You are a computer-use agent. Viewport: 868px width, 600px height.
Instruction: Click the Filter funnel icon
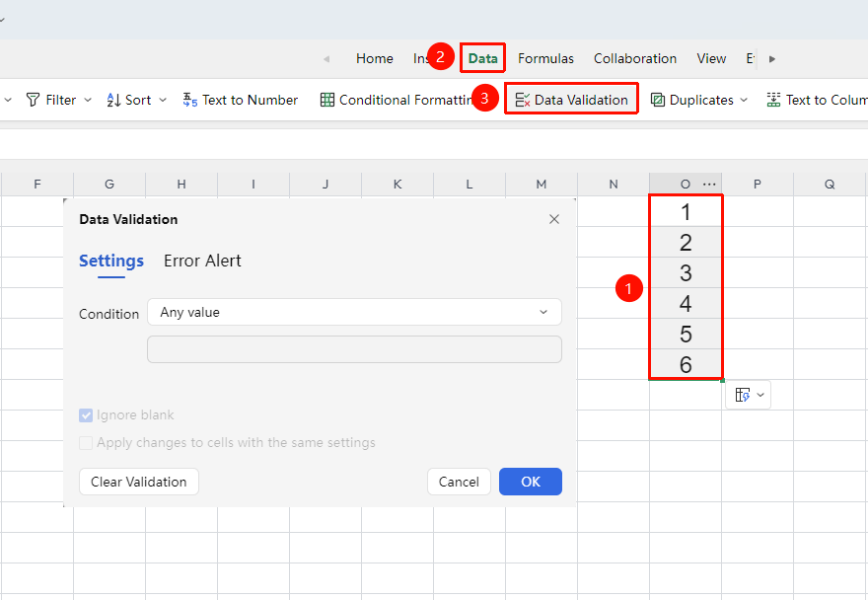(34, 100)
